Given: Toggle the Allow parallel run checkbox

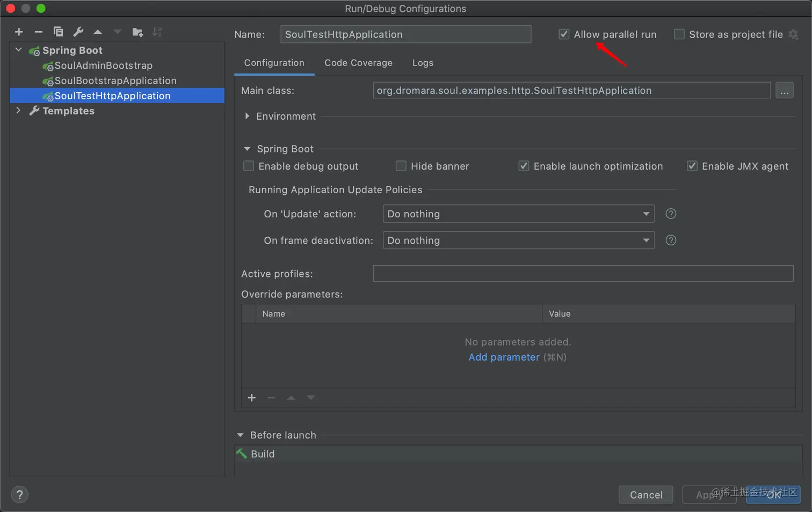Looking at the screenshot, I should (x=564, y=34).
